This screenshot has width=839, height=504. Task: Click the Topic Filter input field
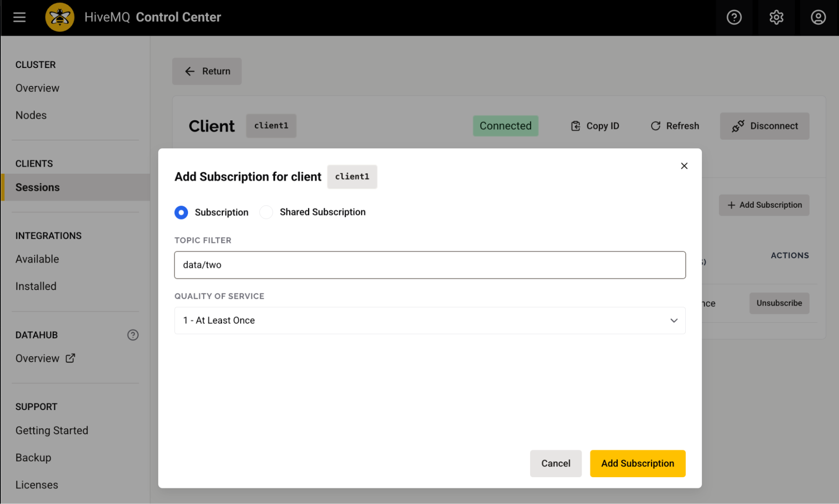(430, 265)
